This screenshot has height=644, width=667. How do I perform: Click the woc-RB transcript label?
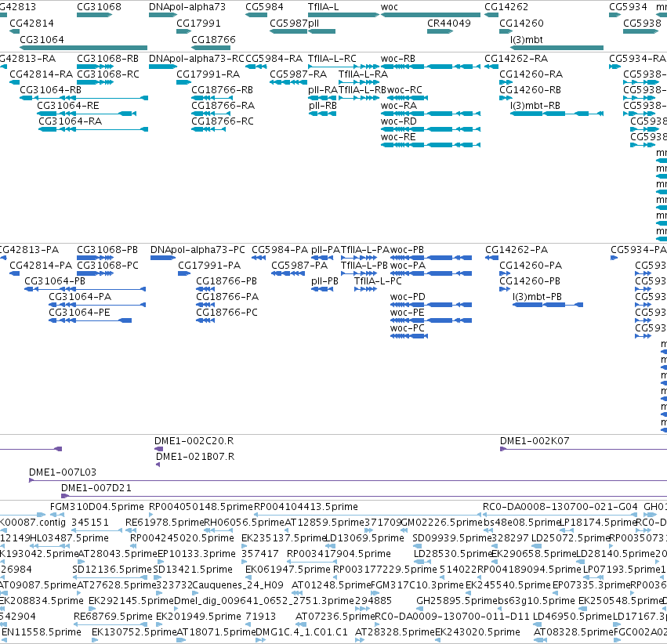[397, 58]
